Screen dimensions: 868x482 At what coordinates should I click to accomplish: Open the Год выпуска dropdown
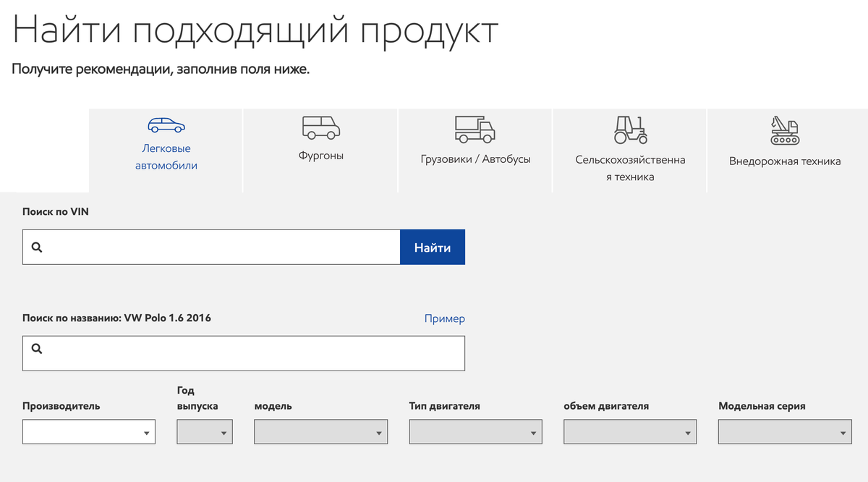205,432
